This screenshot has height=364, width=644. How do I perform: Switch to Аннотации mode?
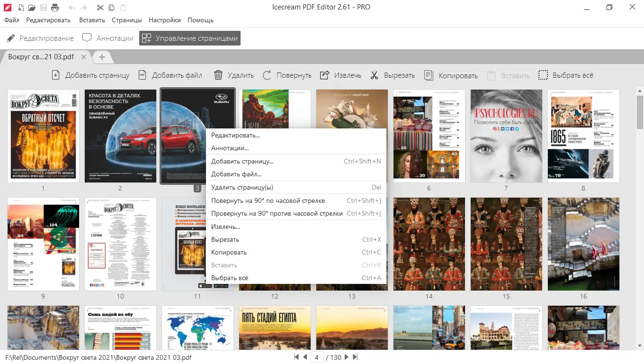coord(108,38)
